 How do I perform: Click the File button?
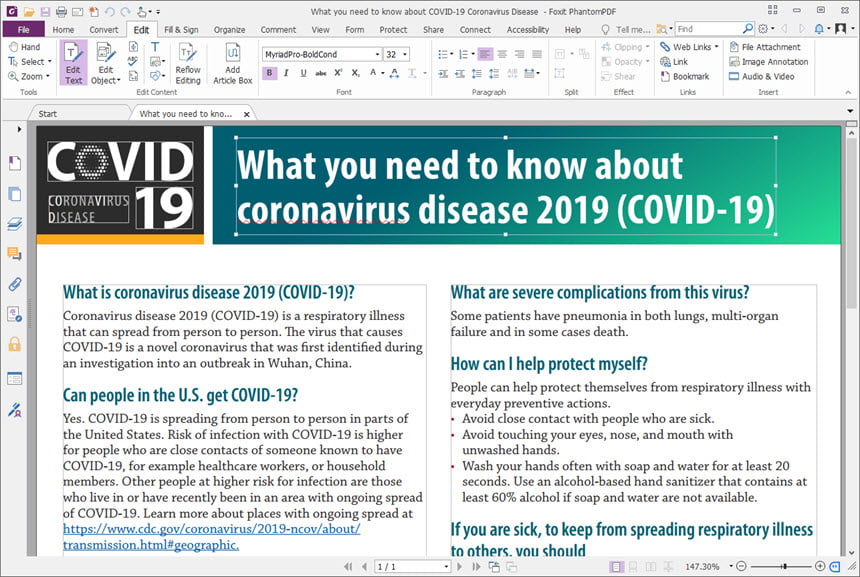[24, 30]
